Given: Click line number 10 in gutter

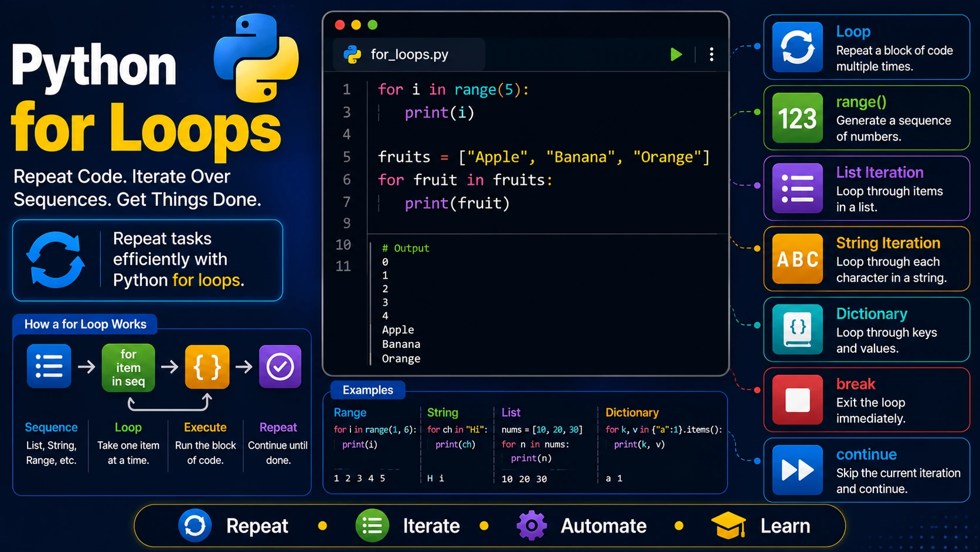Looking at the screenshot, I should [343, 245].
